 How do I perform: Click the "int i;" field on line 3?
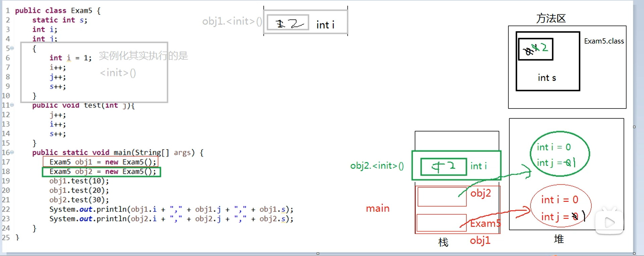pos(45,30)
